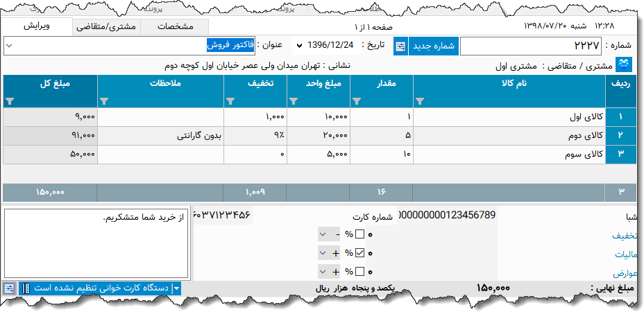Click the amount in words یکصد و پنجاه هزار ریال
Image resolution: width=644 pixels, height=312 pixels.
[x=355, y=288]
